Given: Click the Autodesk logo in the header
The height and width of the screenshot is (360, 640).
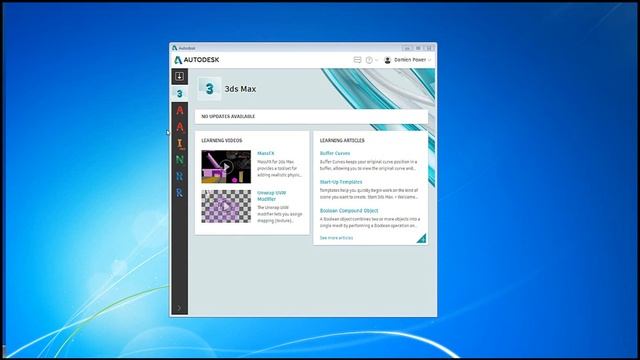Looking at the screenshot, I should click(x=197, y=60).
